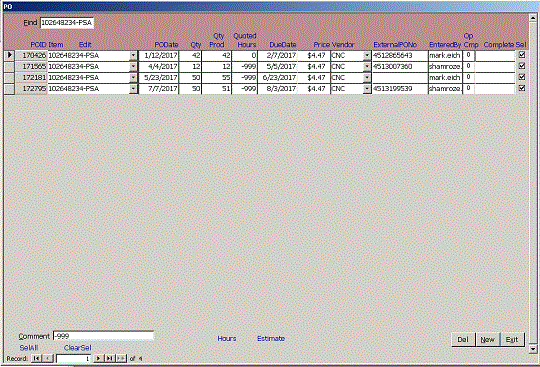Select row selector for POID 171565
The height and width of the screenshot is (367, 540).
pos(10,66)
